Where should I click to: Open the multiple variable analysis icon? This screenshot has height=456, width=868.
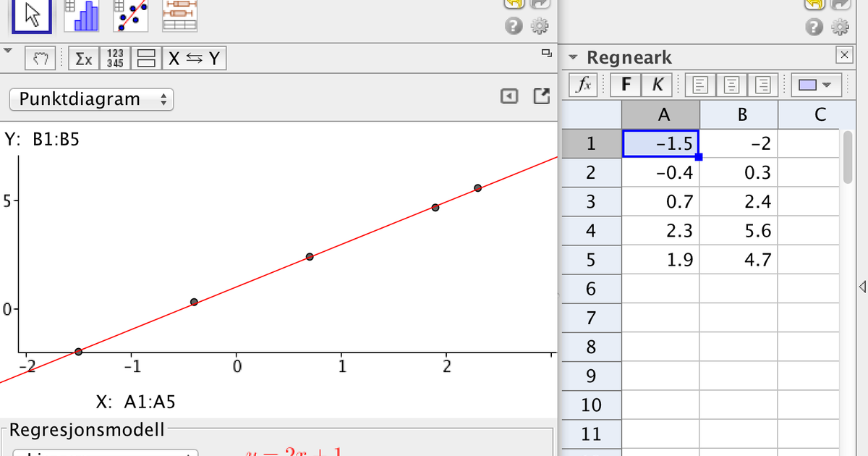(x=179, y=17)
